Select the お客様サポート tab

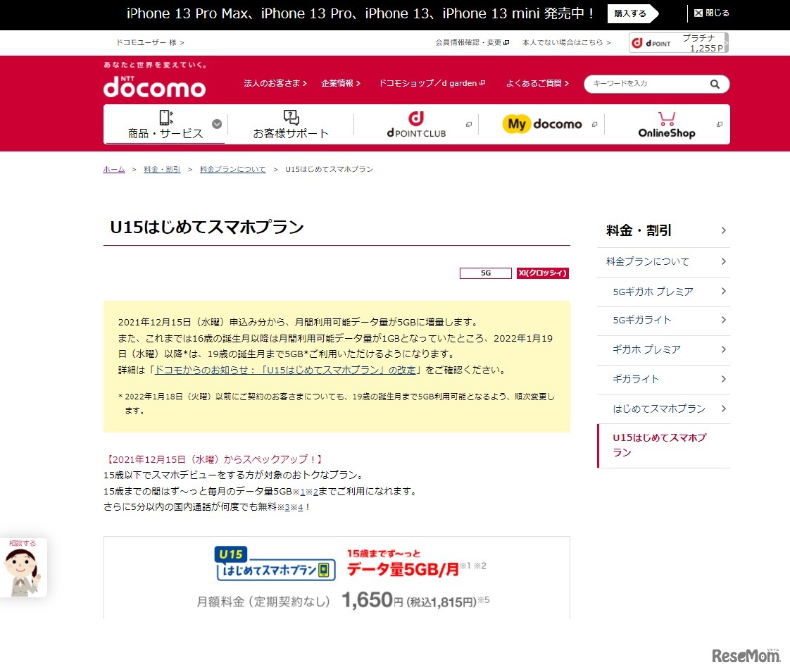click(291, 125)
